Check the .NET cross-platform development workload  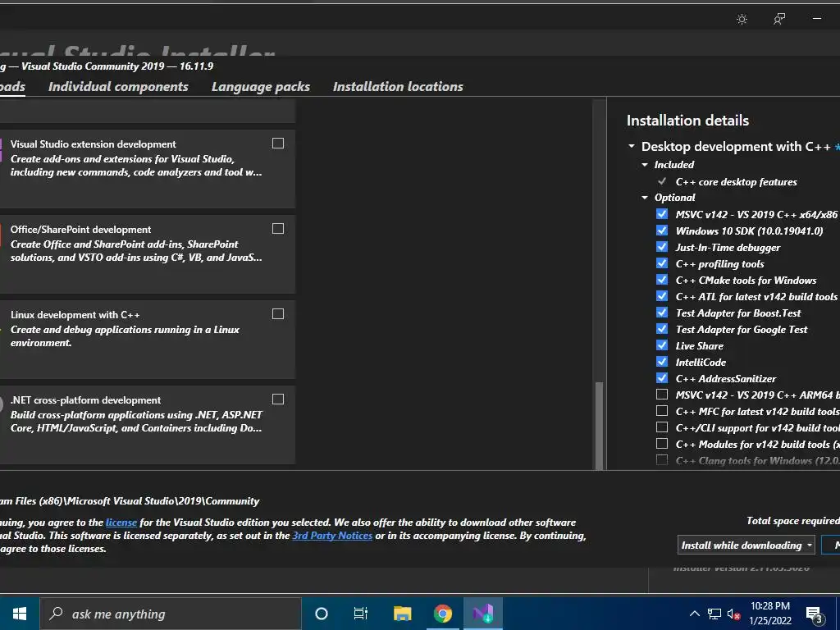pyautogui.click(x=278, y=399)
